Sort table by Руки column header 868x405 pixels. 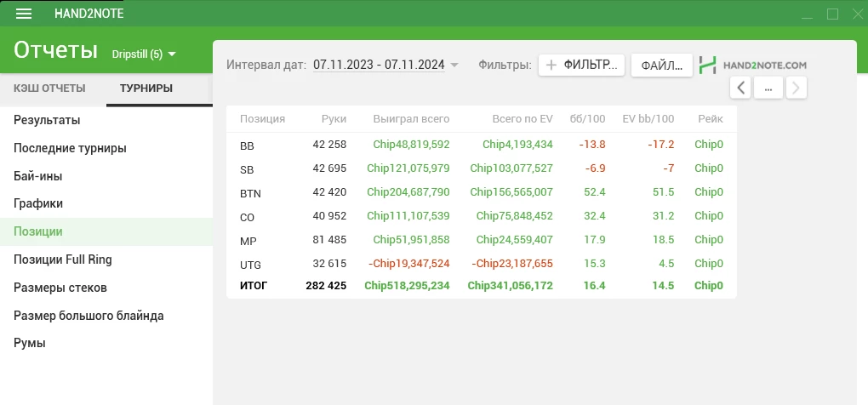coord(334,119)
